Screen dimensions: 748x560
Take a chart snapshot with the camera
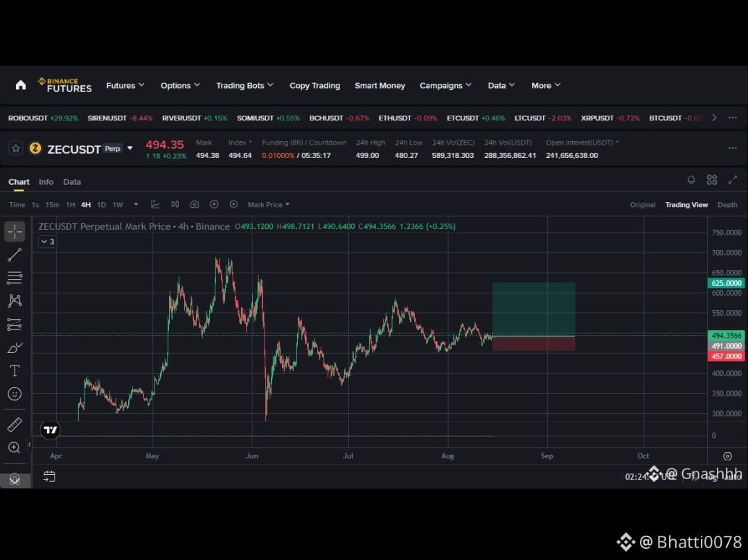[x=195, y=204]
